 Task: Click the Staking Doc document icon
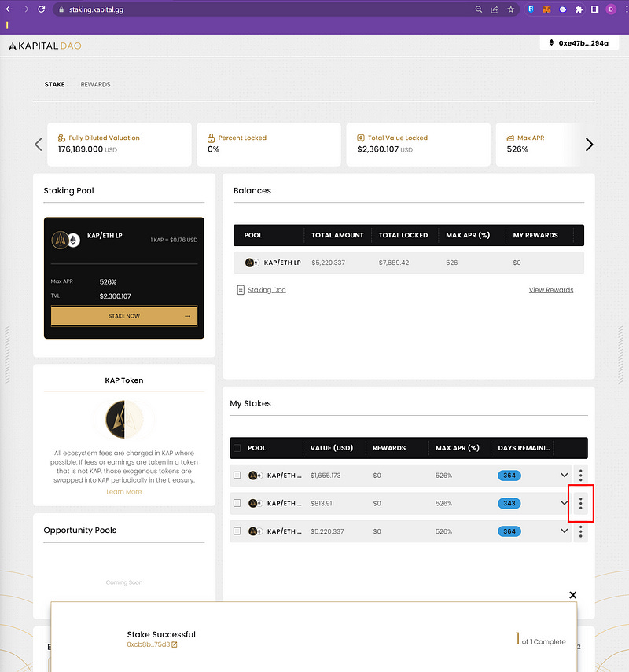(241, 290)
